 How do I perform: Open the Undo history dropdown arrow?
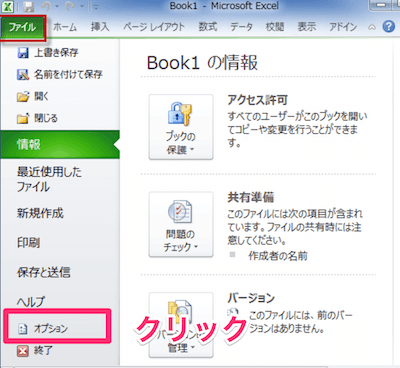coord(56,7)
